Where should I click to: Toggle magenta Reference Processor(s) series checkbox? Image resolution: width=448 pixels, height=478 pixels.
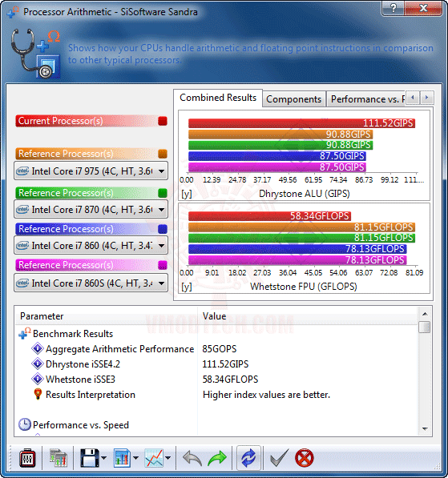(x=163, y=265)
